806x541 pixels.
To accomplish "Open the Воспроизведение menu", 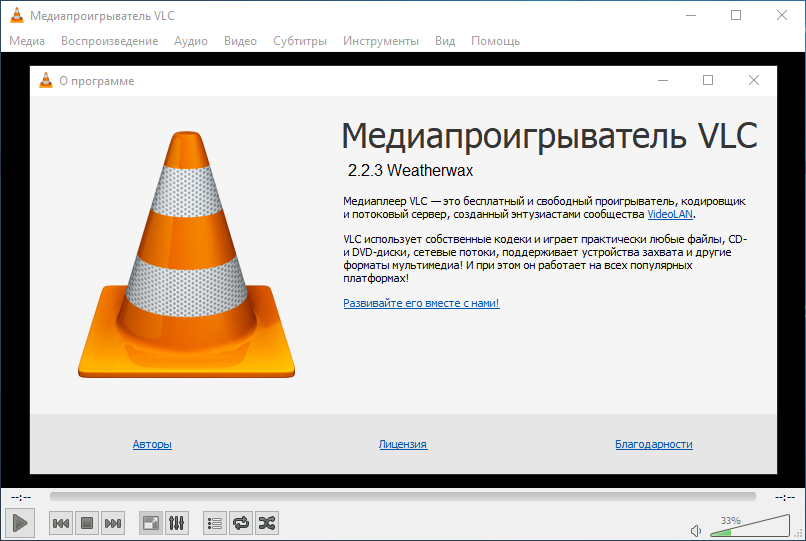I will click(109, 41).
